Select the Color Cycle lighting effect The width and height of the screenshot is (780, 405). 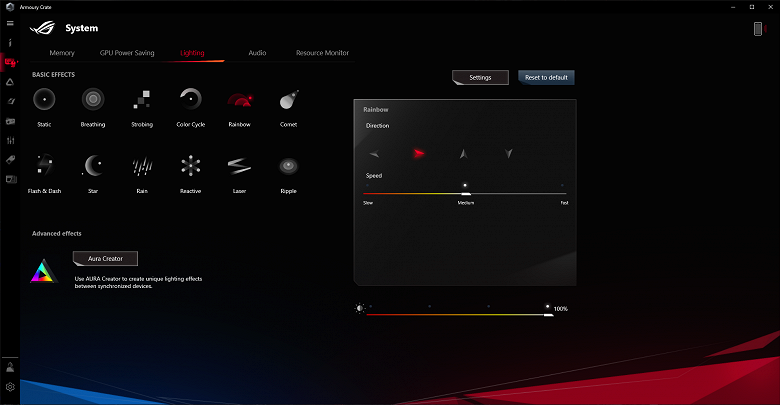[191, 100]
